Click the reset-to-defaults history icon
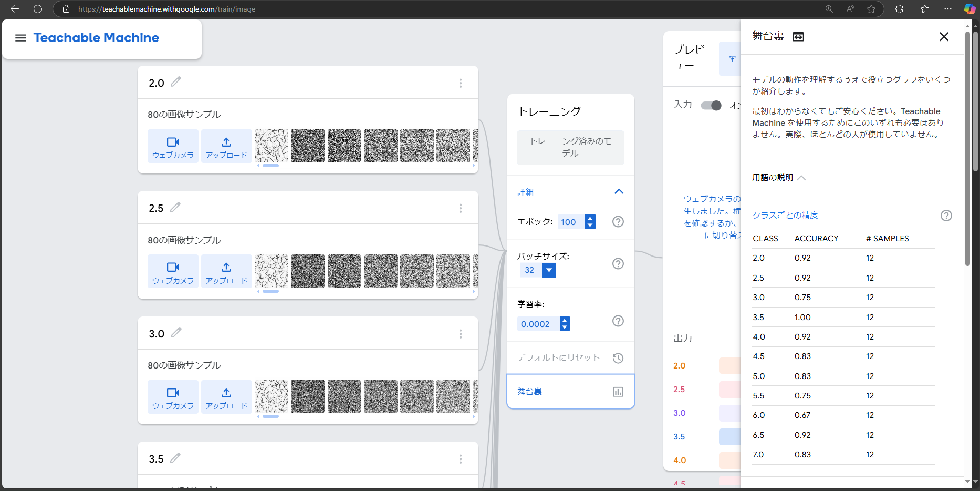The image size is (980, 491). click(618, 358)
